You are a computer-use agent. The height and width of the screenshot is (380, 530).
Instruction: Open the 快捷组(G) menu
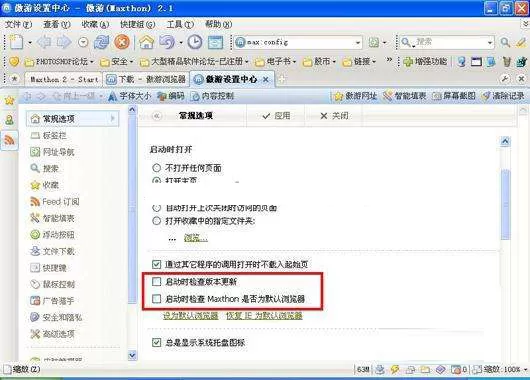[x=138, y=24]
